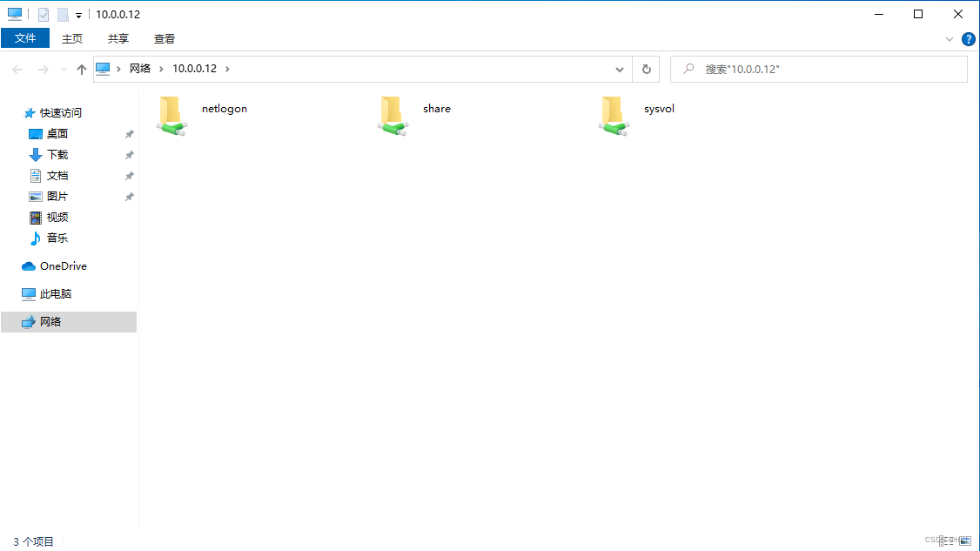Refresh the 10.0.0.12 folder view
This screenshot has width=980, height=551.
click(647, 70)
